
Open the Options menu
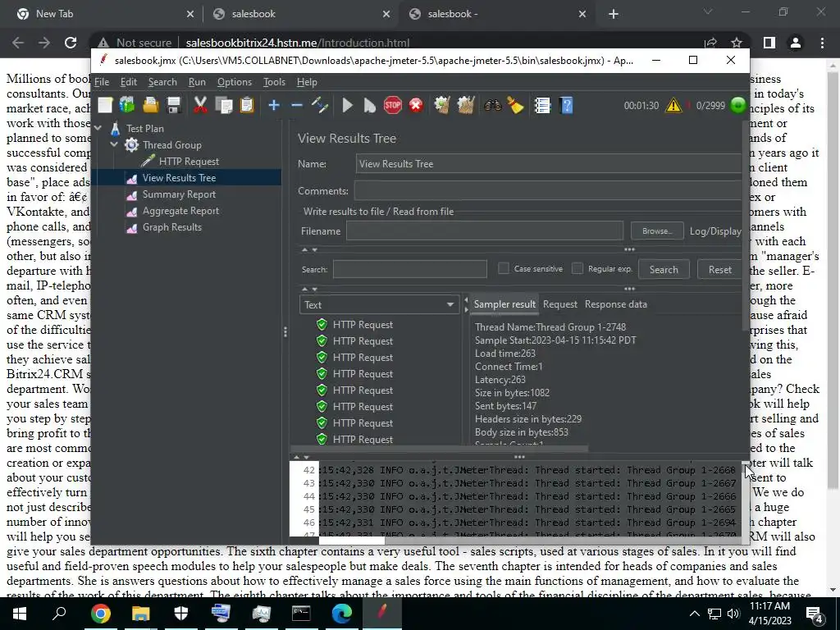[234, 82]
